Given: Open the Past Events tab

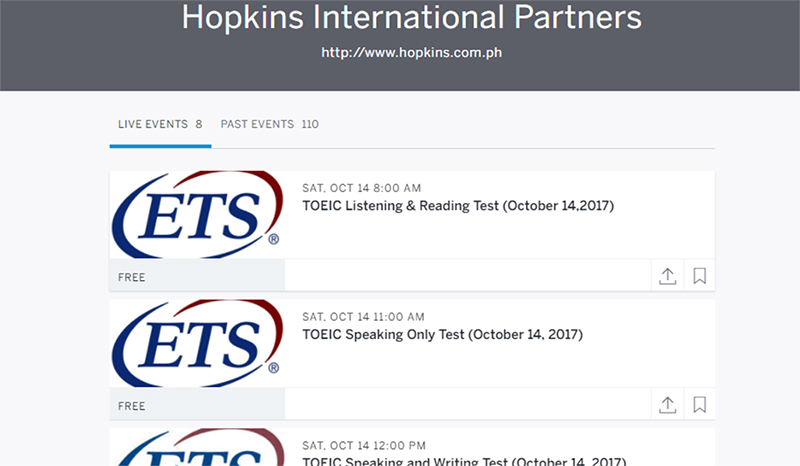Looking at the screenshot, I should click(x=269, y=124).
